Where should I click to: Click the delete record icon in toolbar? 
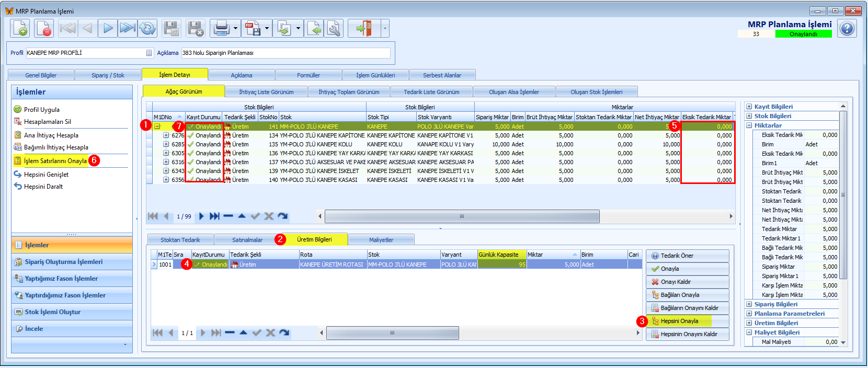tap(44, 28)
